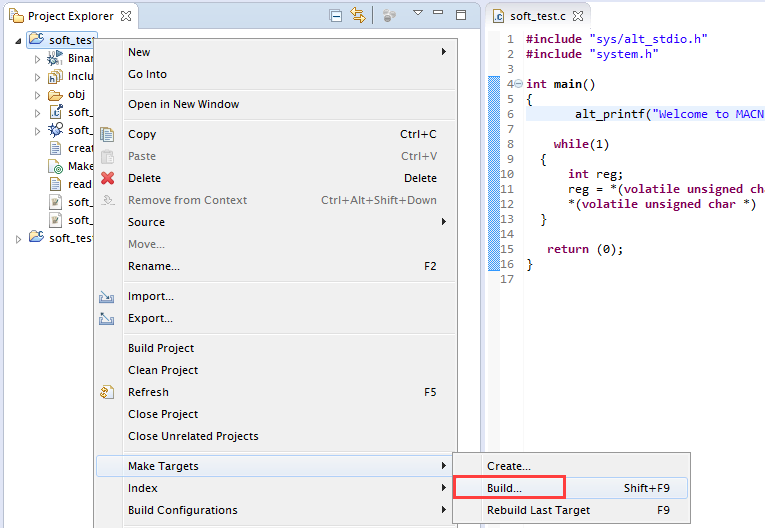Click the red Delete icon
The image size is (765, 528).
[107, 178]
